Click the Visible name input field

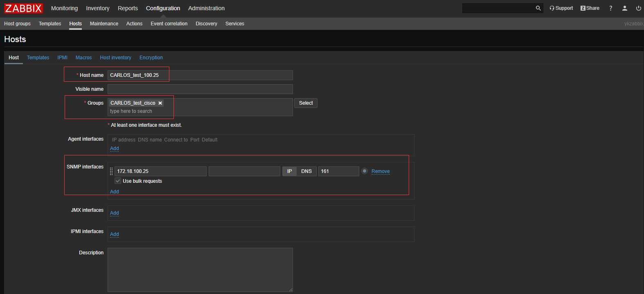[200, 89]
